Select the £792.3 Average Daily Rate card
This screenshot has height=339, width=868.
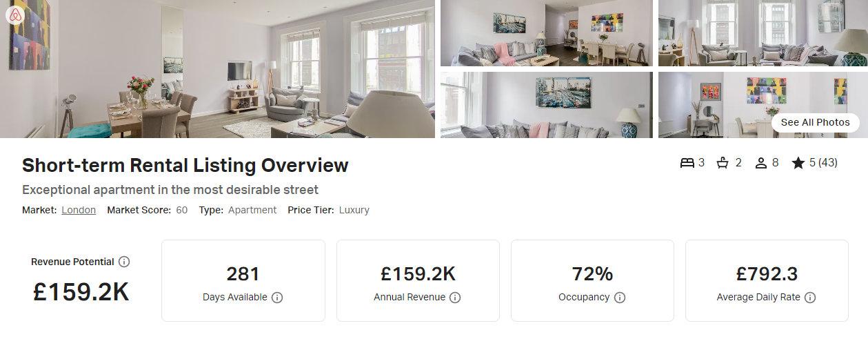tap(767, 280)
